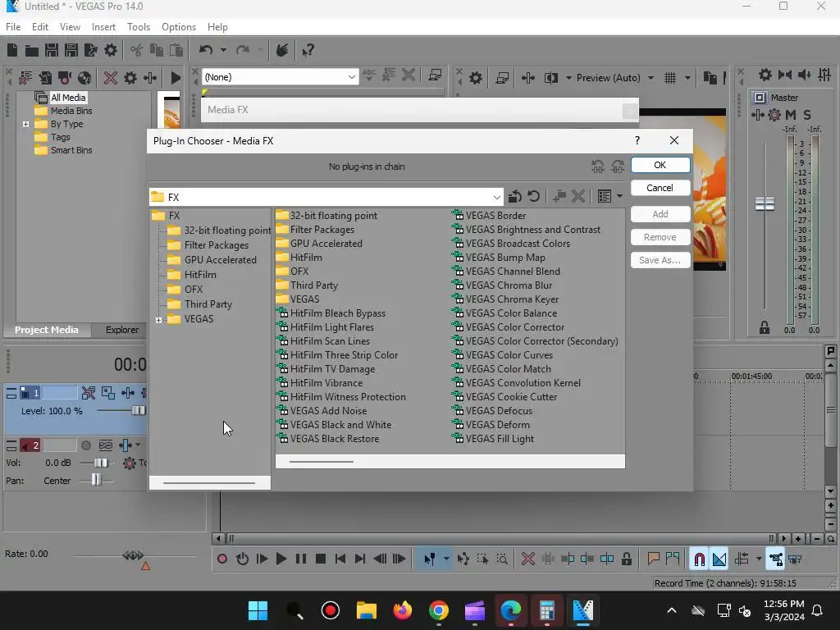Click the Plug-In Chooser help question mark
This screenshot has width=840, height=630.
click(637, 140)
